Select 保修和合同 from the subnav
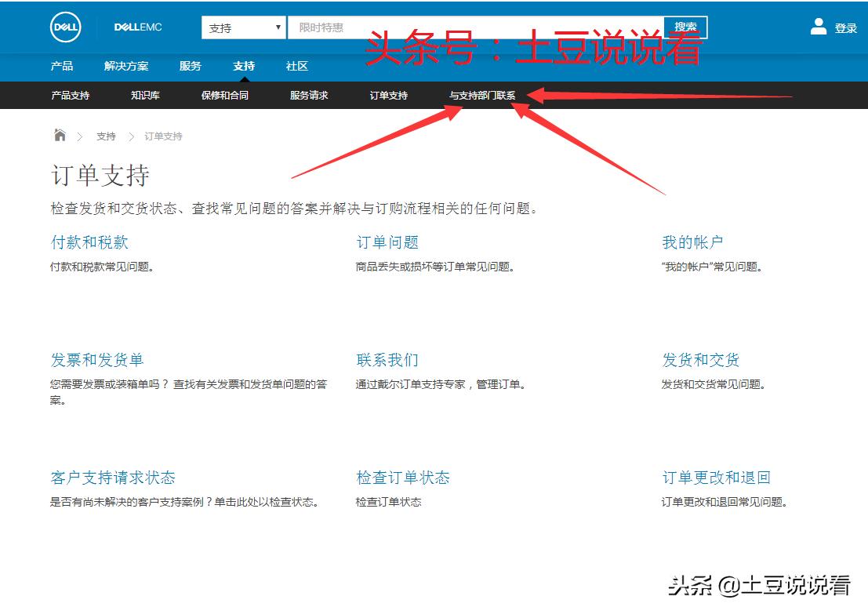 pos(226,95)
